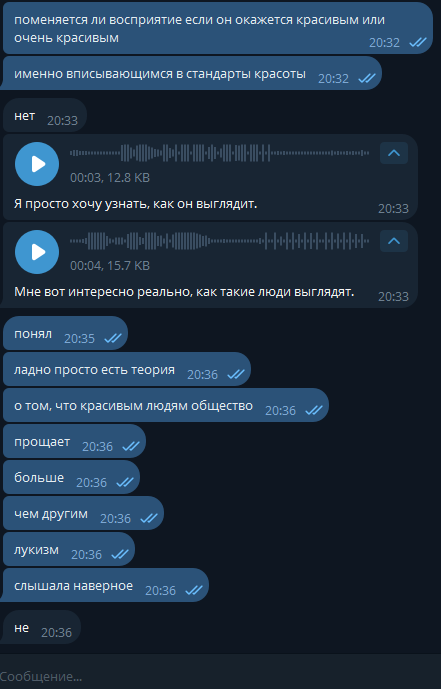The image size is (441, 689).
Task: Click read receipt icon on 'чем другим'
Action: pos(148,519)
